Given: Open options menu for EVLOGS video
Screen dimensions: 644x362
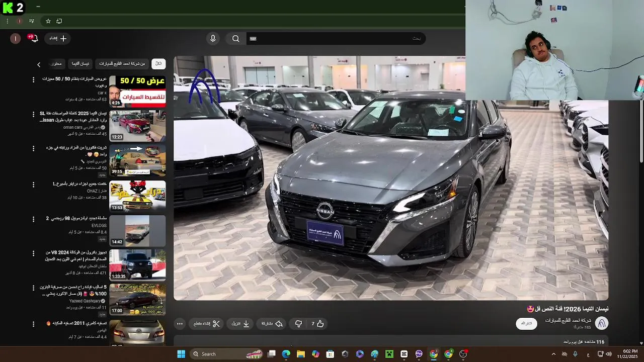Looking at the screenshot, I should pyautogui.click(x=34, y=219).
